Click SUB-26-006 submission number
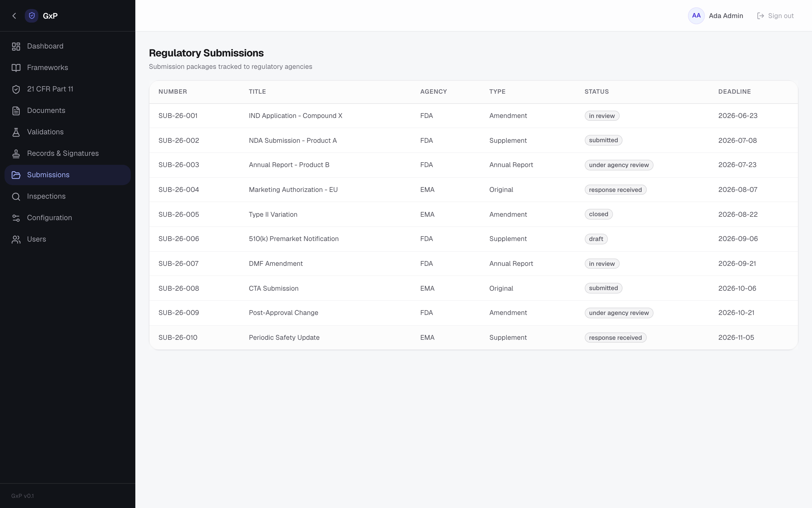 coord(178,239)
